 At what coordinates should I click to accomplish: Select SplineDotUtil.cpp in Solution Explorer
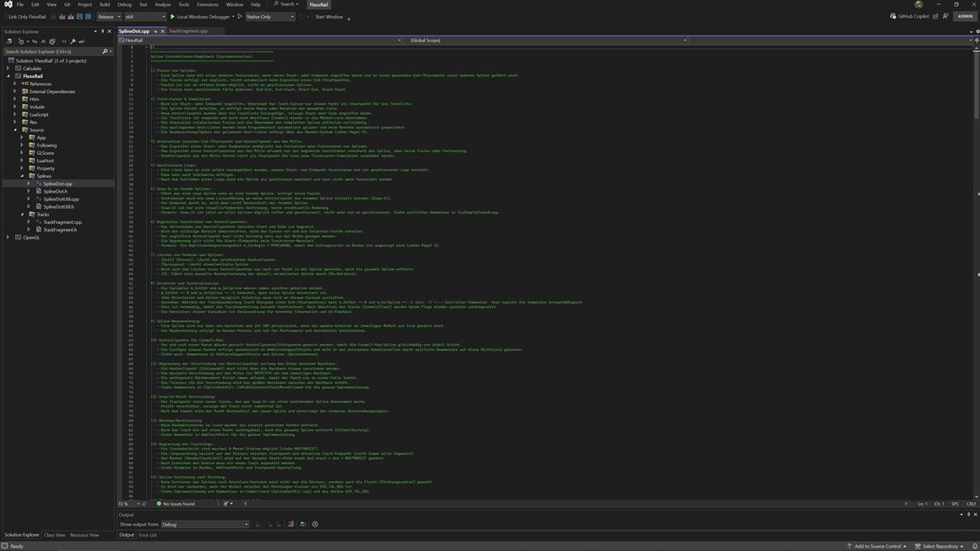[61, 199]
